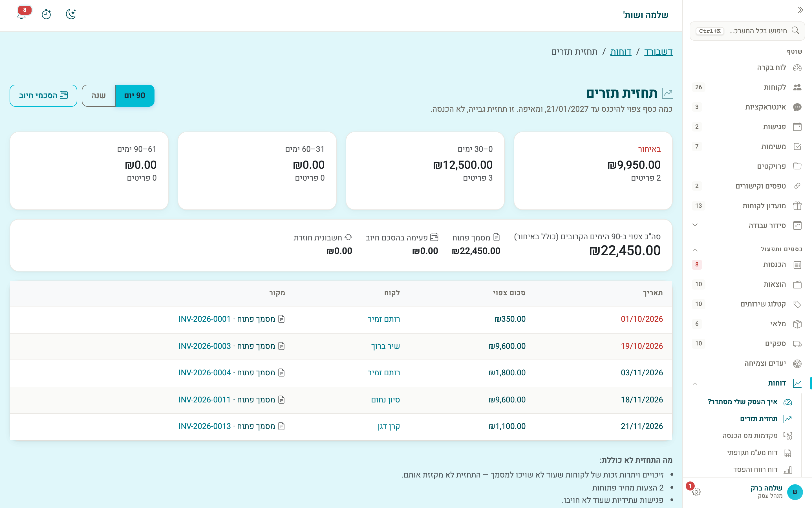Collapse דוחות submenu chevron

695,384
